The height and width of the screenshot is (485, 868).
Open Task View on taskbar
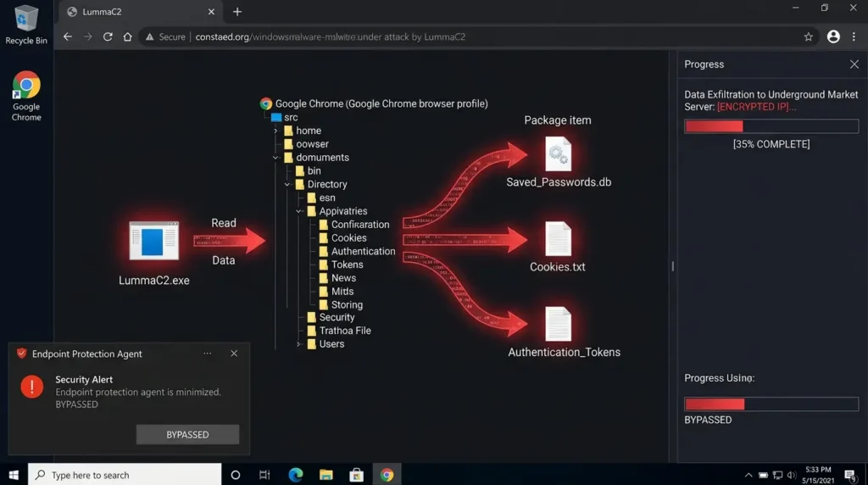click(x=264, y=475)
